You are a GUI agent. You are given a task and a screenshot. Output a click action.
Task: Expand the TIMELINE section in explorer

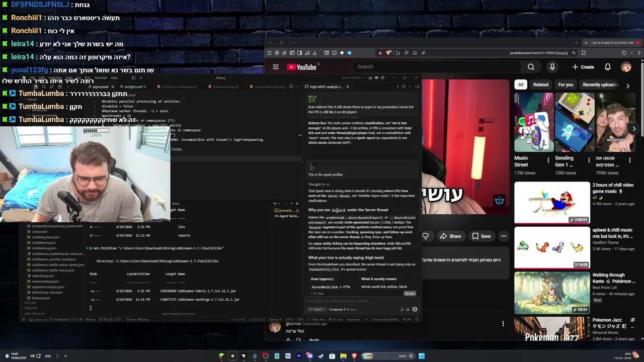(x=30, y=308)
